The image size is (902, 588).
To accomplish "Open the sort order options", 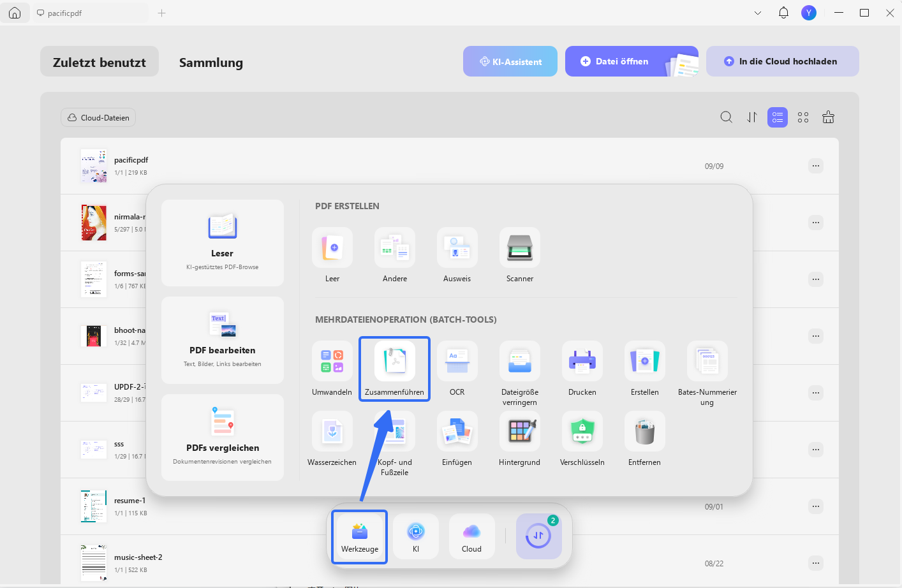I will click(x=752, y=117).
